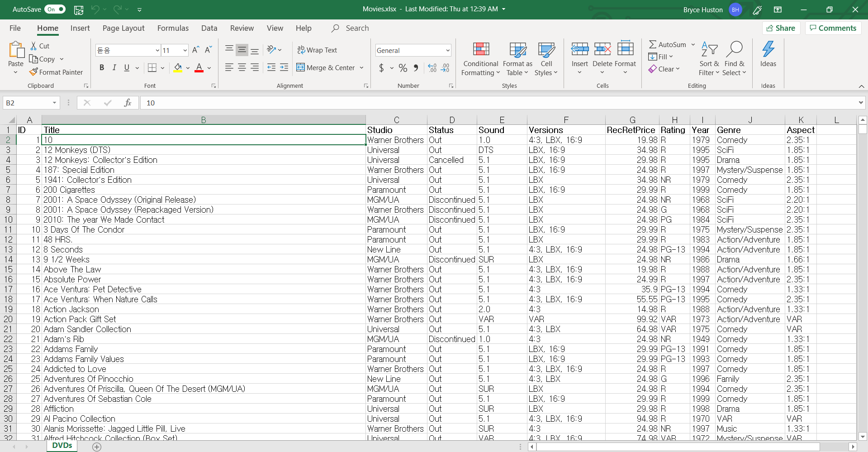Expand the AutoSum dropdown arrow
The width and height of the screenshot is (868, 452).
click(693, 44)
